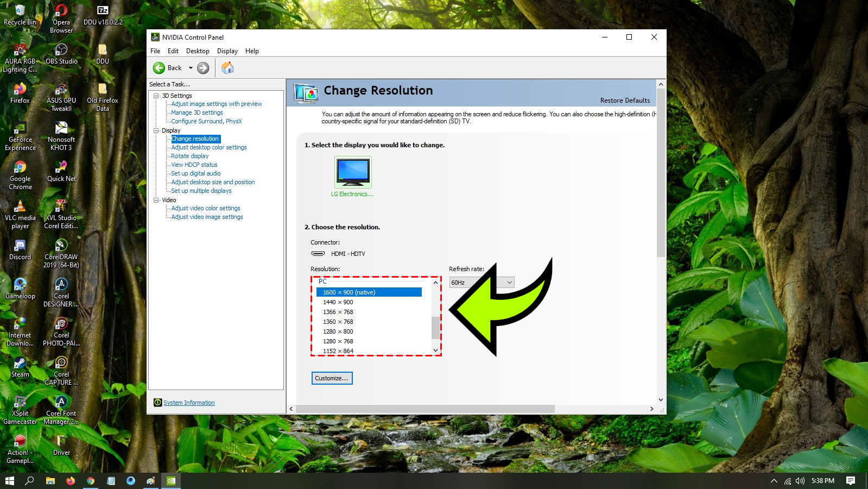868x489 pixels.
Task: Click Restore Defaults link
Action: [x=625, y=101]
